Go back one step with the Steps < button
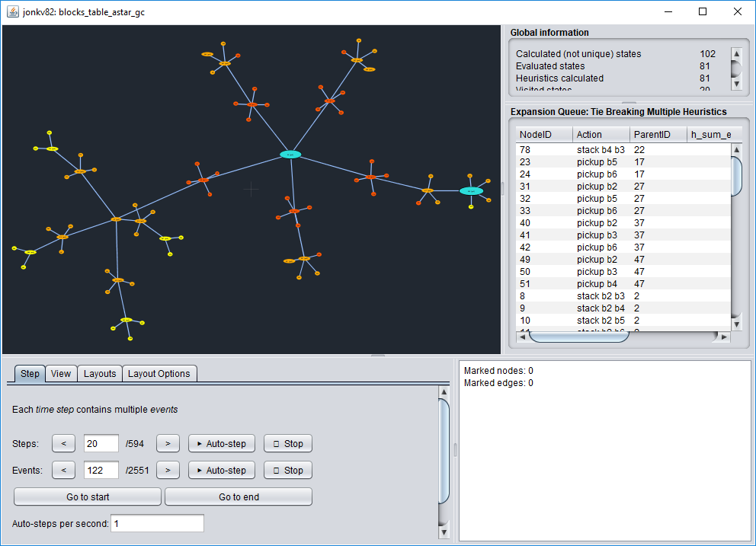This screenshot has width=756, height=546. tap(64, 443)
